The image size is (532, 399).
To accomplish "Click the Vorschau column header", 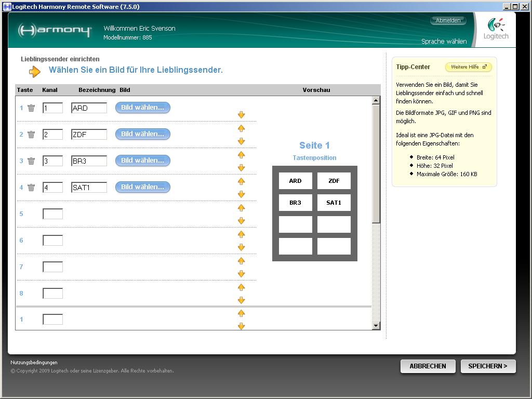I will [316, 90].
